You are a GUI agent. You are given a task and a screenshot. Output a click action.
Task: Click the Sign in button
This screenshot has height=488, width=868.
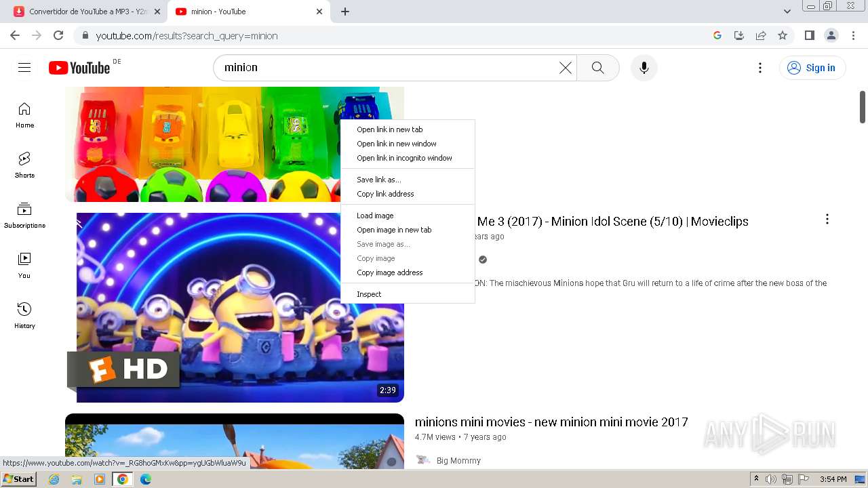812,68
